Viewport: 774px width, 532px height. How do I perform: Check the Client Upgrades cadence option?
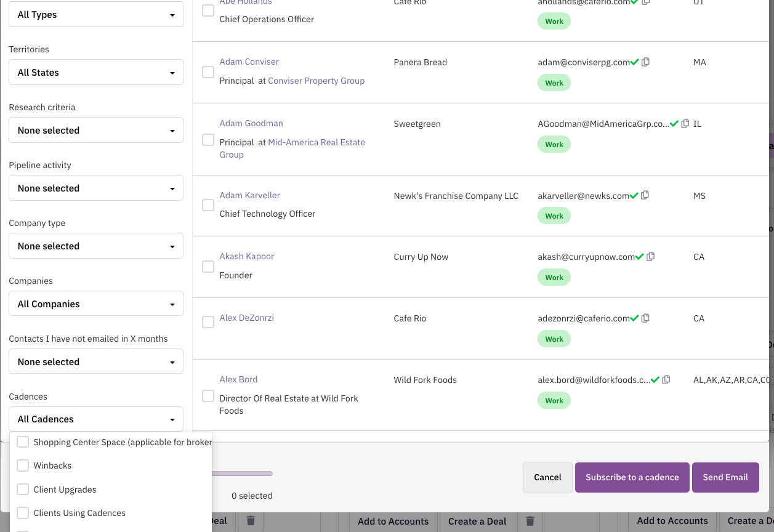pos(23,490)
